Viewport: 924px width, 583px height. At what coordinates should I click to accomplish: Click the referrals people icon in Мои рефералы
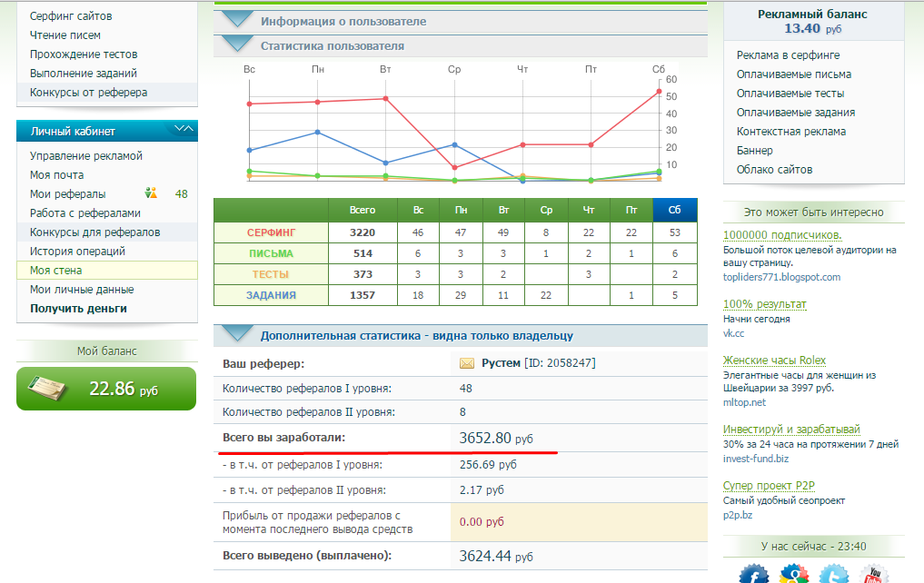pyautogui.click(x=152, y=193)
